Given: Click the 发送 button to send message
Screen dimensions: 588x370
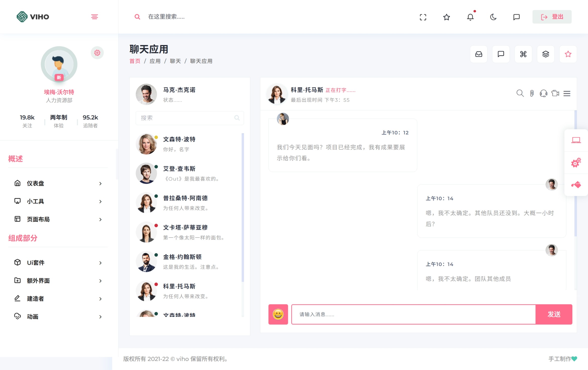Looking at the screenshot, I should [554, 314].
